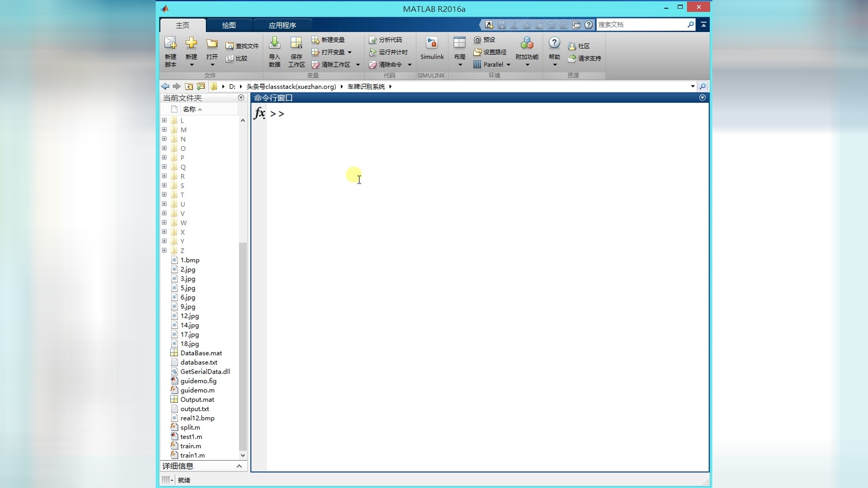This screenshot has height=488, width=868.
Task: Expand the 详细信息 details panel
Action: click(x=239, y=466)
